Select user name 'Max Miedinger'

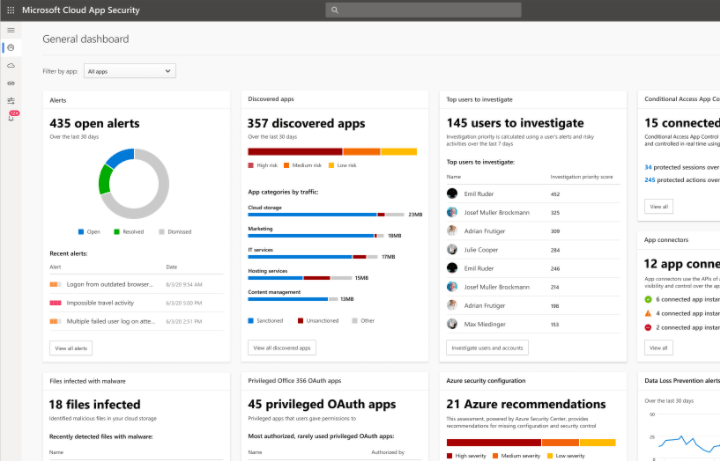tap(484, 324)
